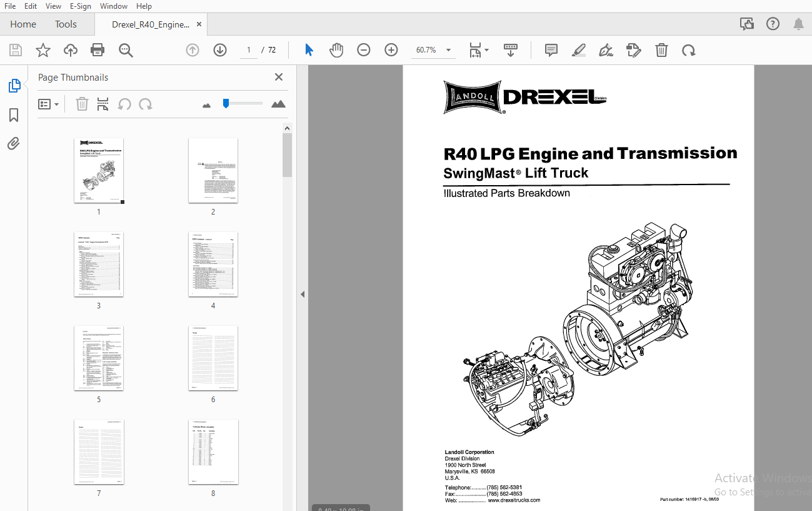Select page 8 thumbnail
The image size is (812, 511).
pos(213,452)
